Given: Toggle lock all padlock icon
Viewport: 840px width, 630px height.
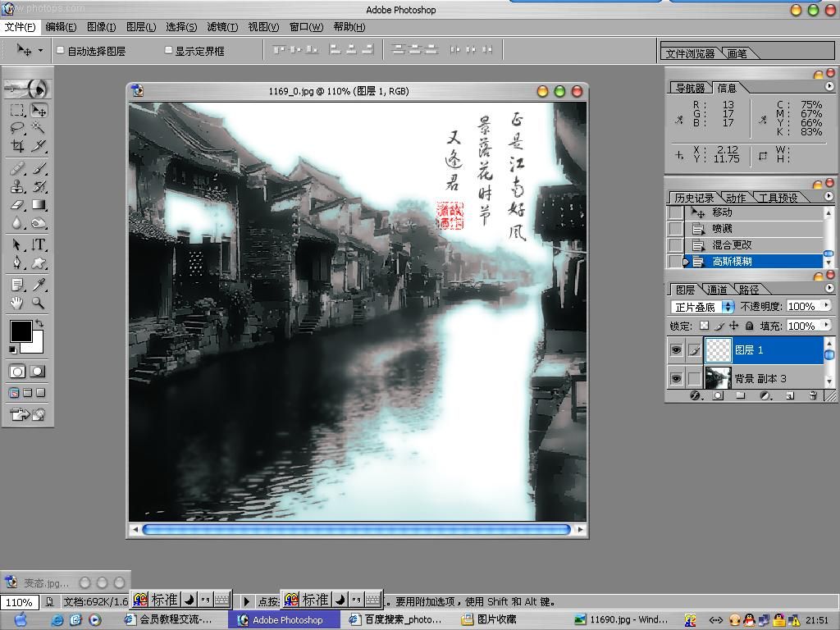Looking at the screenshot, I should click(750, 325).
